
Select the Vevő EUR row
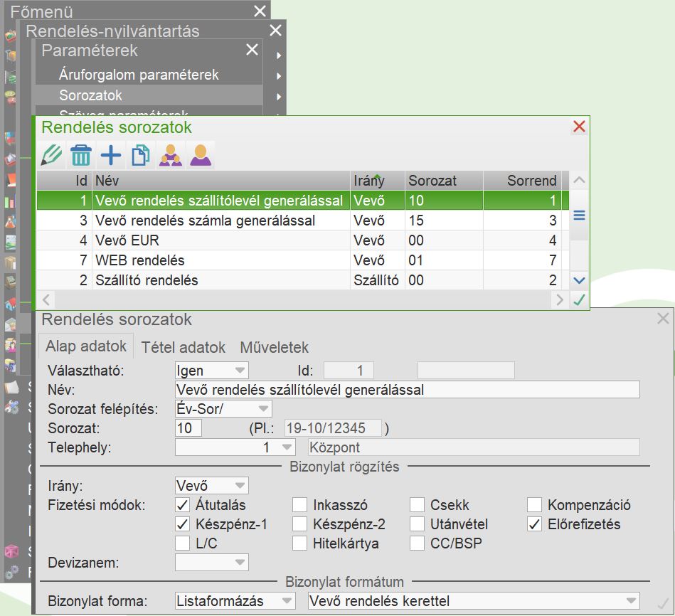[x=302, y=240]
